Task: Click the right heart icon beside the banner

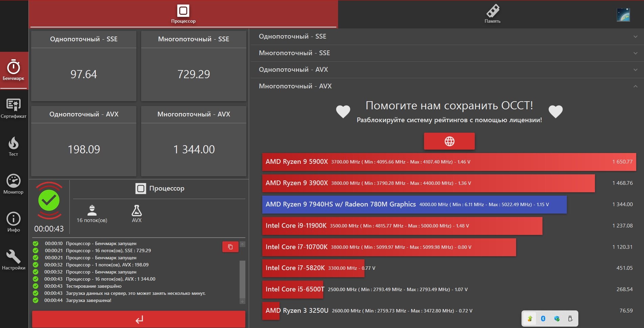Action: 555,111
